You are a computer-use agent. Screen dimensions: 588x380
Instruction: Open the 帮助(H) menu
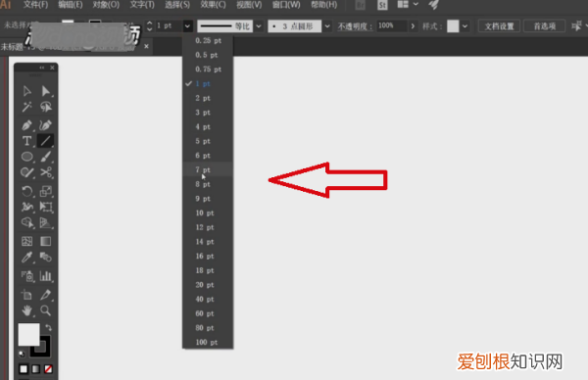point(324,5)
